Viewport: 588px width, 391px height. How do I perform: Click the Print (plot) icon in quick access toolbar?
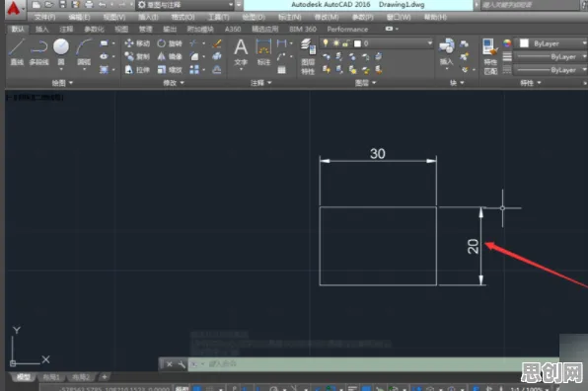pyautogui.click(x=89, y=5)
